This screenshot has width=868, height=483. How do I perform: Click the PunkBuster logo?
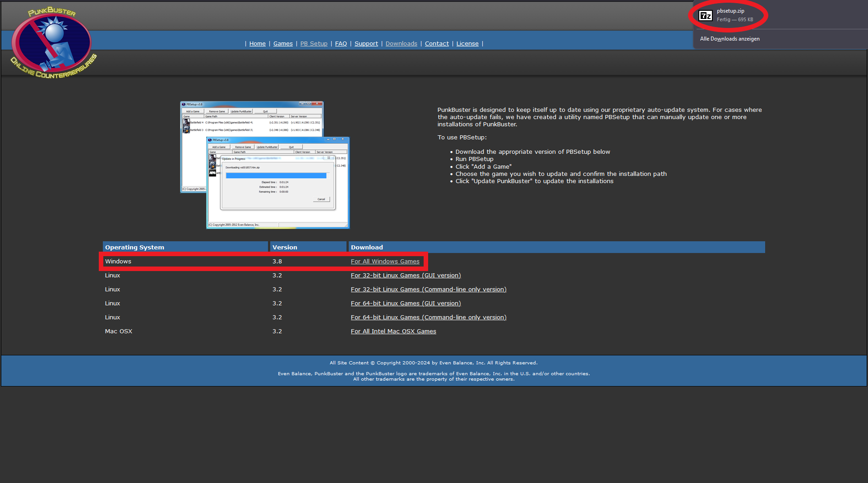coord(54,43)
